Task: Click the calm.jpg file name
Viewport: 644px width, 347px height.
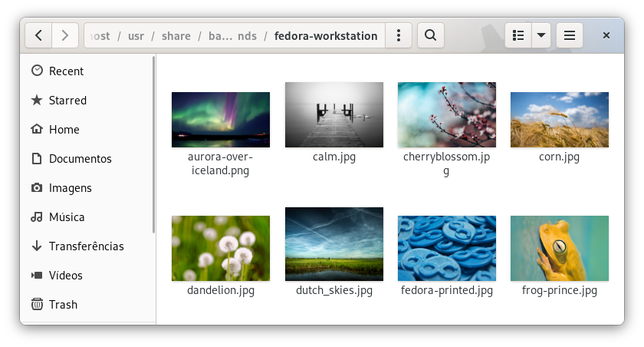Action: [334, 157]
